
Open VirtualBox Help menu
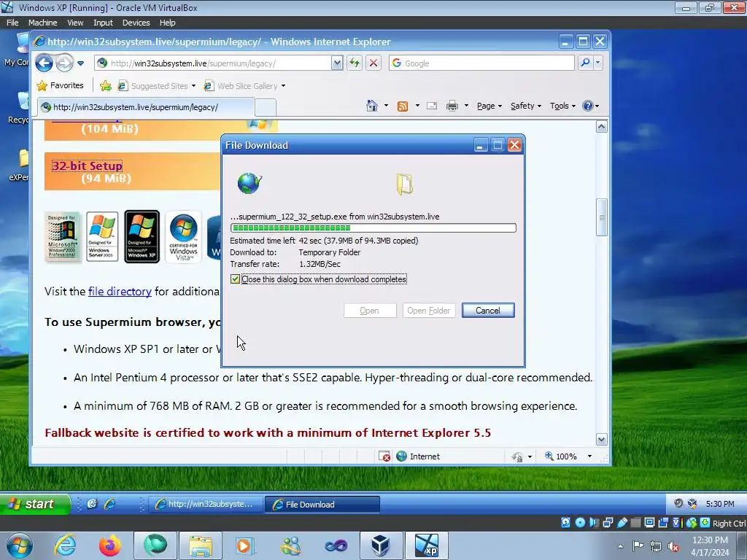pyautogui.click(x=167, y=23)
